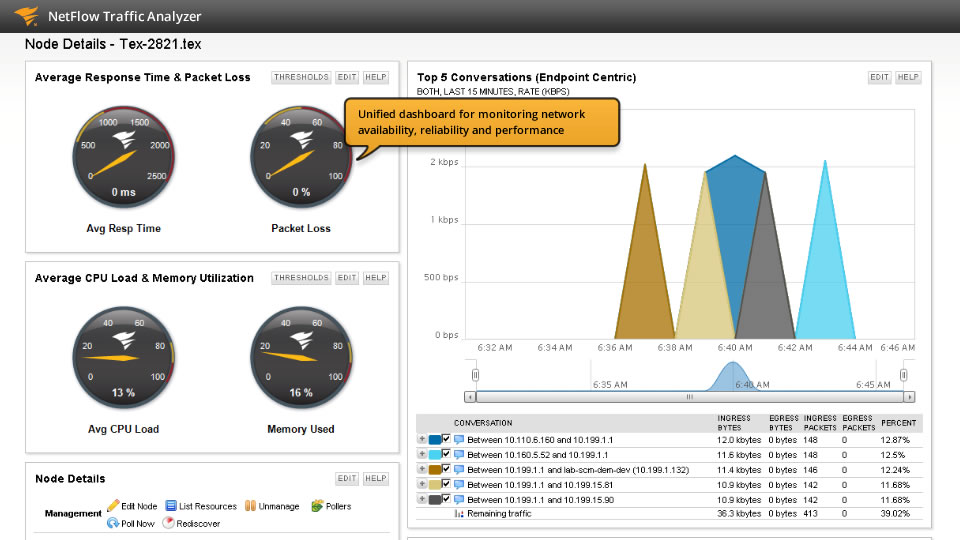Open the Pollers link
This screenshot has width=960, height=540.
click(339, 506)
